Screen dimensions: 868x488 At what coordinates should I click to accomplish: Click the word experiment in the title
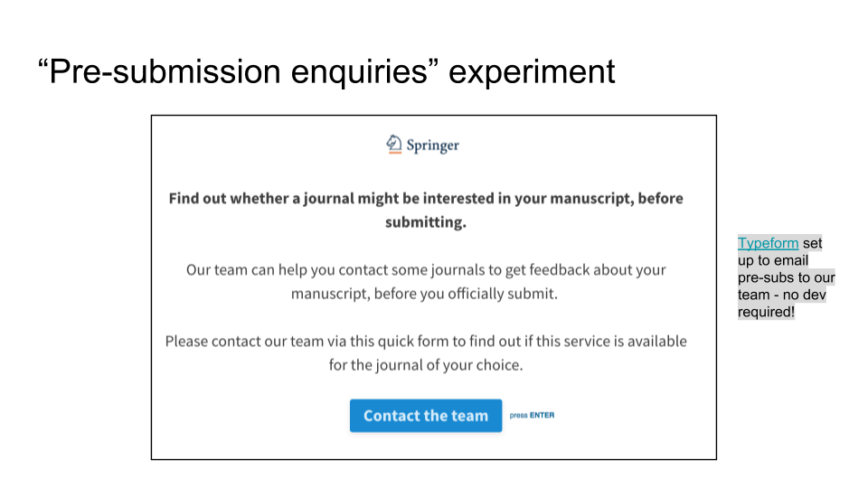(532, 72)
